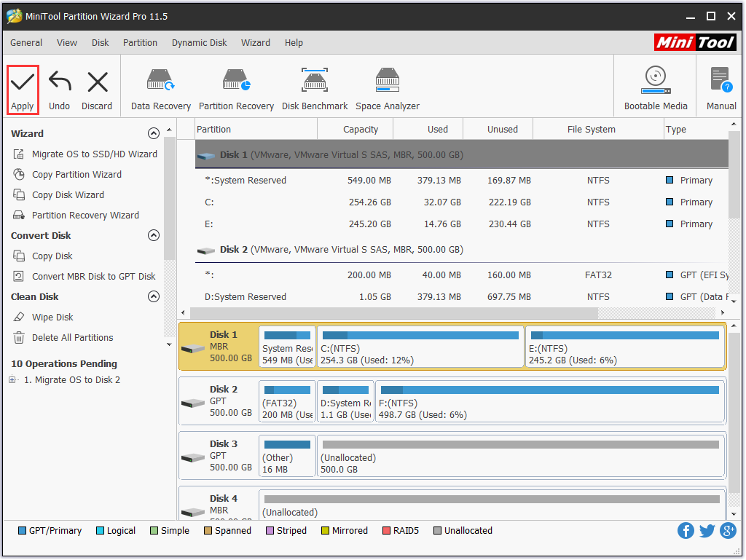Expand the Migrate OS to Disk 2 operation
Image resolution: width=746 pixels, height=560 pixels.
pyautogui.click(x=12, y=380)
